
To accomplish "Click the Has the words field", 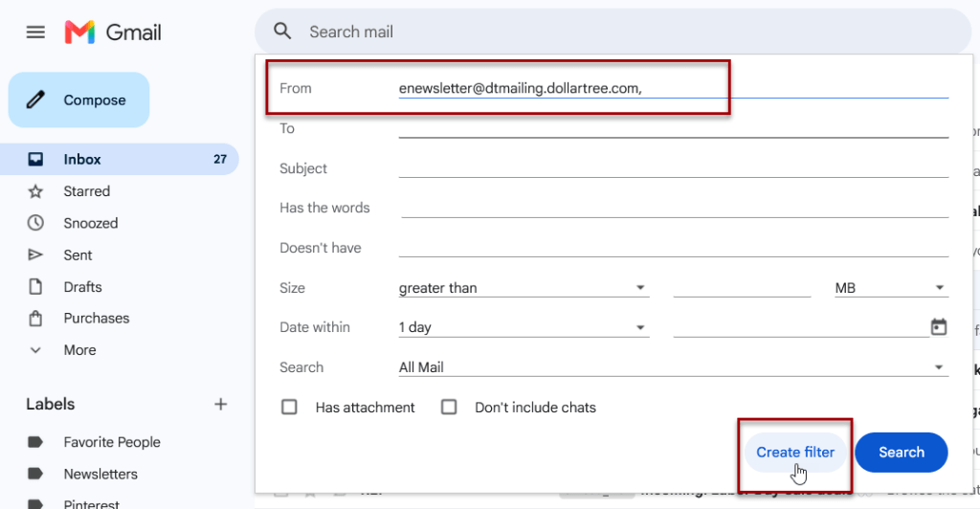I will 675,208.
